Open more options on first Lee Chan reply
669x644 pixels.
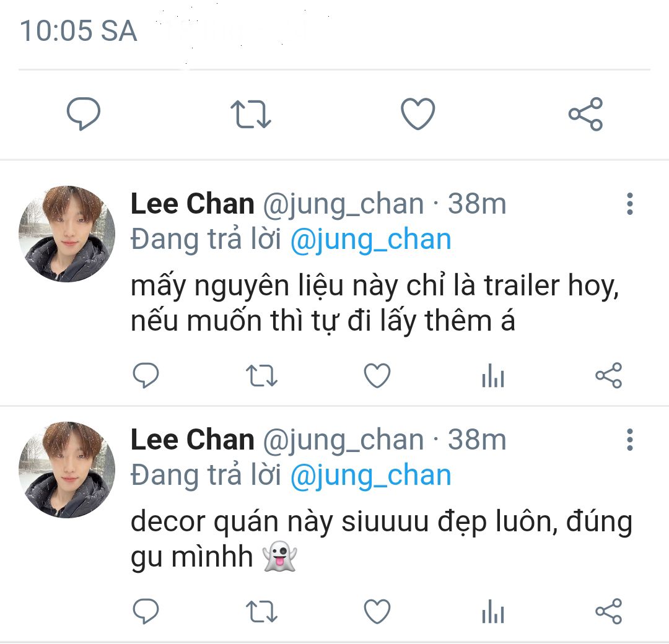[x=630, y=204]
